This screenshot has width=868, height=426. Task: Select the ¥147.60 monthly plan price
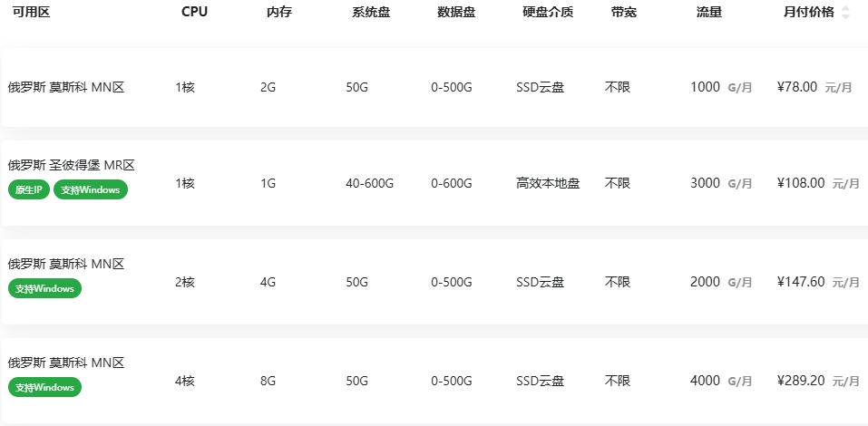801,282
